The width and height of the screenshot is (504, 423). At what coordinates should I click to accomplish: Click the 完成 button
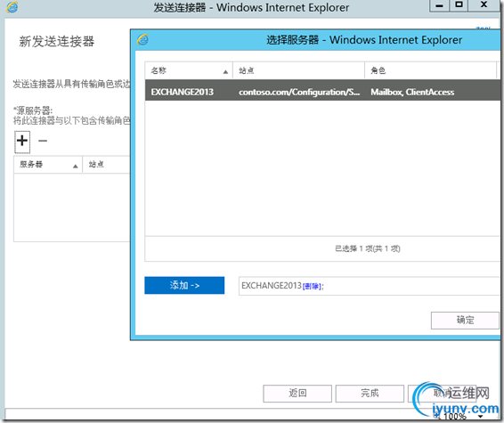tap(370, 394)
